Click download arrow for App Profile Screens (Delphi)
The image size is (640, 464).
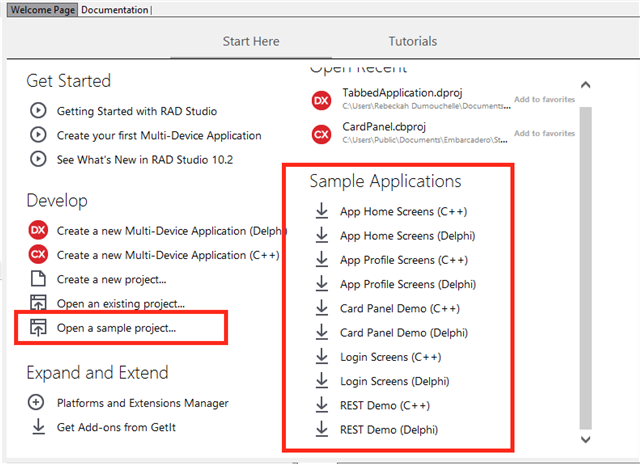[x=322, y=283]
